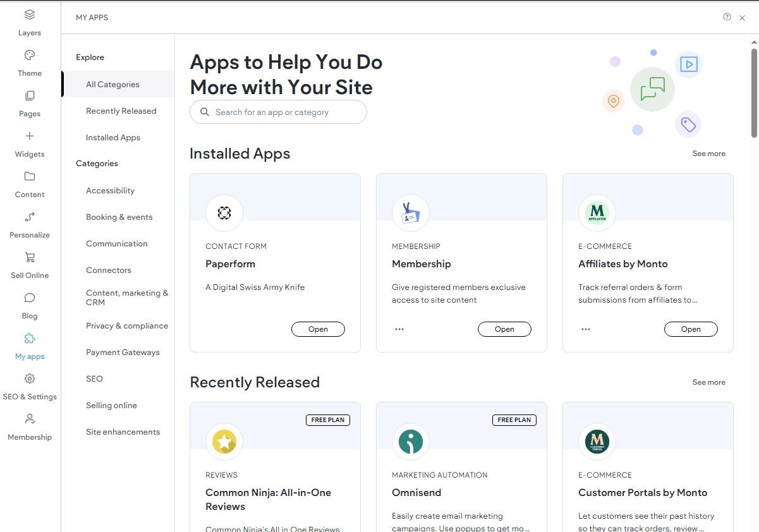Screen dimensions: 759x532
Task: Open the Theme panel
Action: click(29, 61)
